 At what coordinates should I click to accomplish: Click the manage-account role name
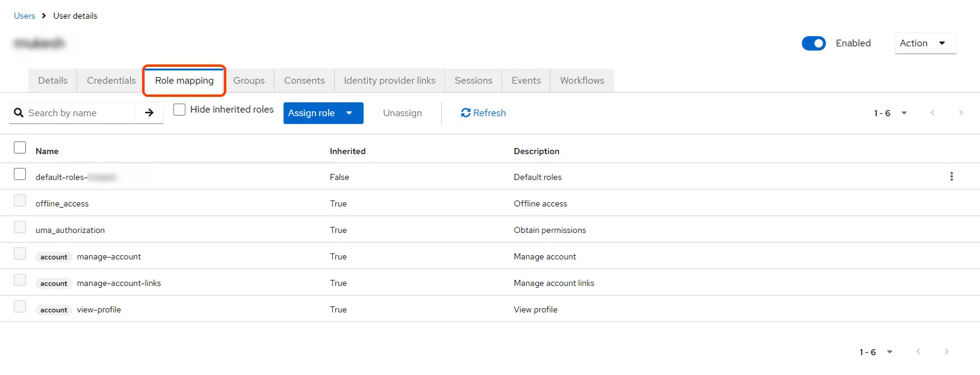pyautogui.click(x=109, y=256)
